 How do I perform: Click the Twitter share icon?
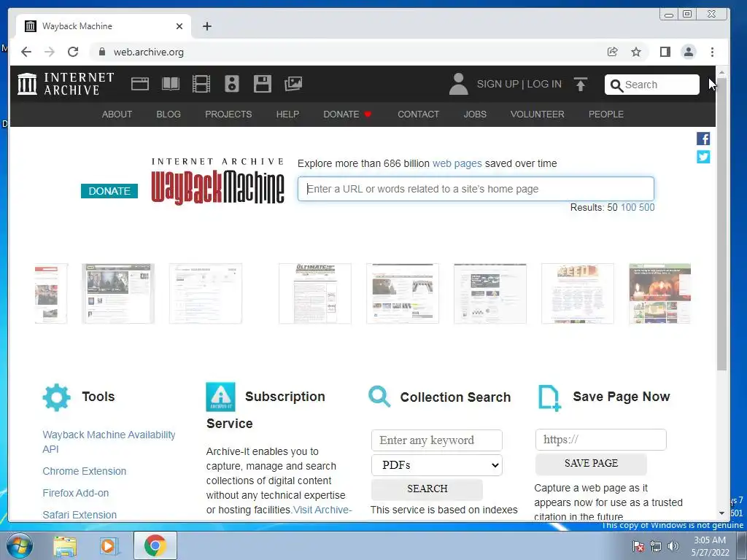(x=703, y=157)
